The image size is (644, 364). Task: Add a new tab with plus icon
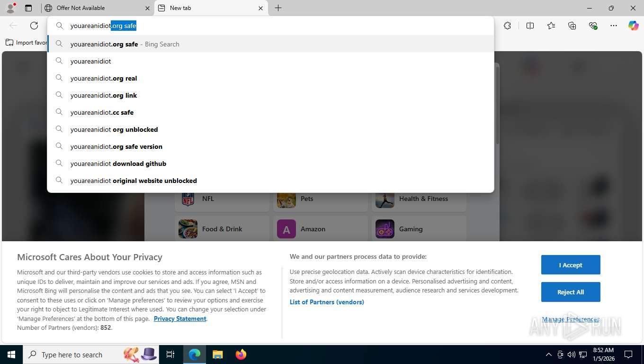(278, 8)
